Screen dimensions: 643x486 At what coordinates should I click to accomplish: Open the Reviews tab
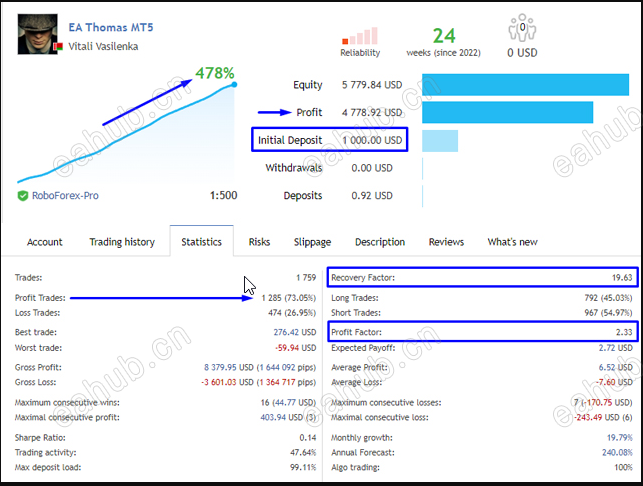[x=446, y=242]
